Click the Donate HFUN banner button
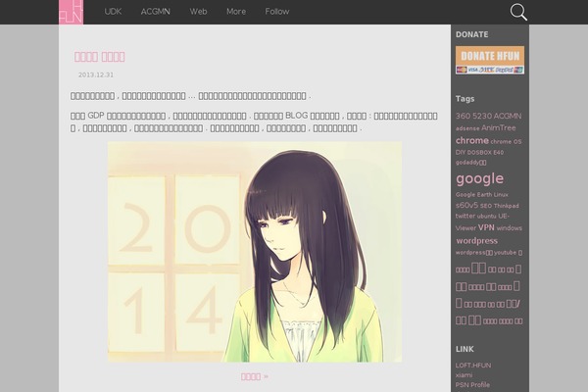 [x=490, y=60]
